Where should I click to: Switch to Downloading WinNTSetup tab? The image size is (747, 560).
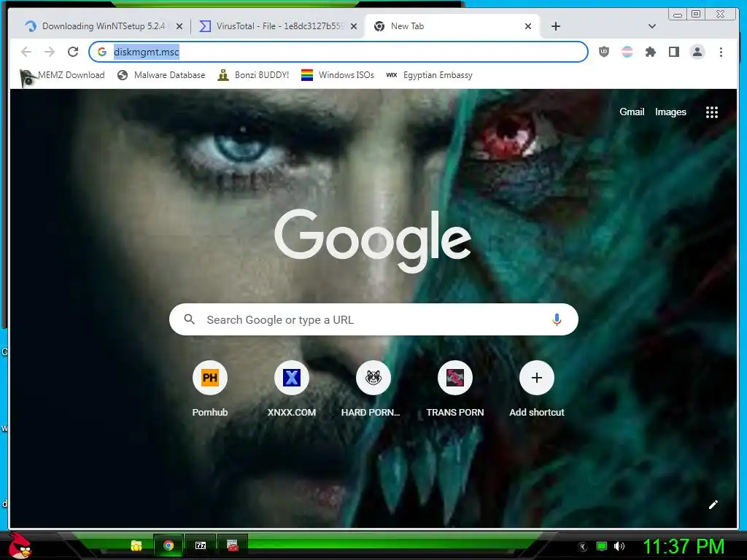coord(102,26)
